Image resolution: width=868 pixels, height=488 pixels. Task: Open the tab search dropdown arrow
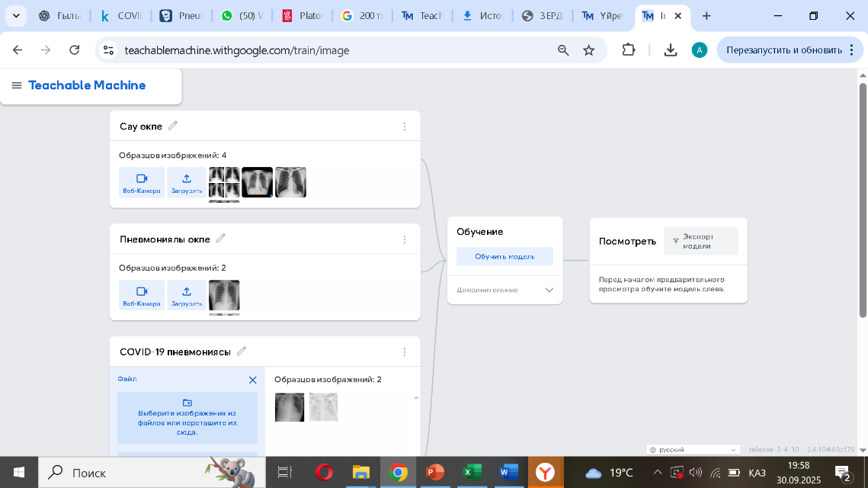click(16, 16)
